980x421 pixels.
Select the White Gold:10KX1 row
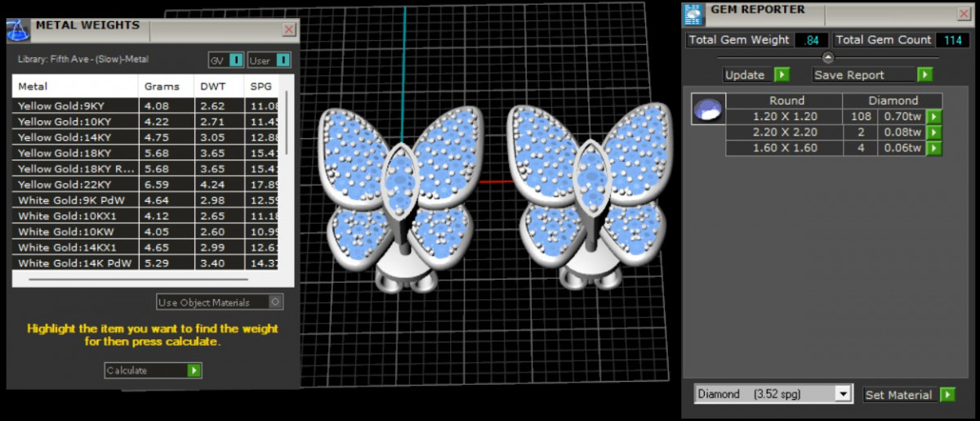pyautogui.click(x=145, y=216)
